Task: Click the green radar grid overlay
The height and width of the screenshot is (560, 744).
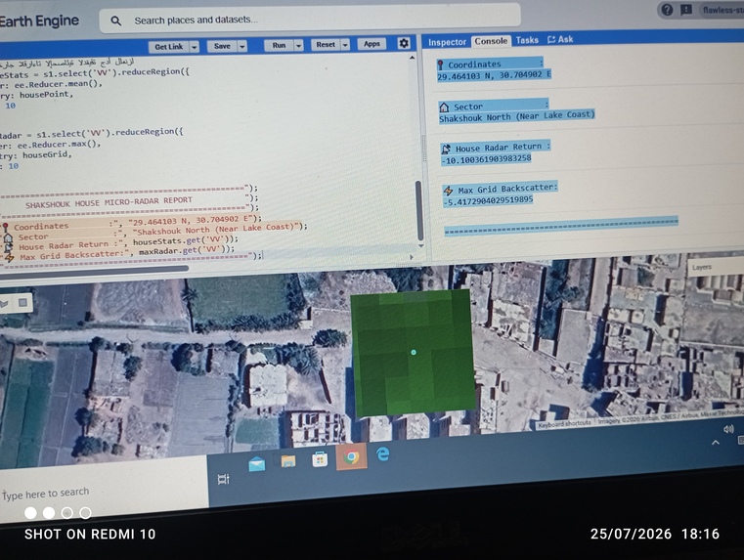Action: [x=413, y=352]
